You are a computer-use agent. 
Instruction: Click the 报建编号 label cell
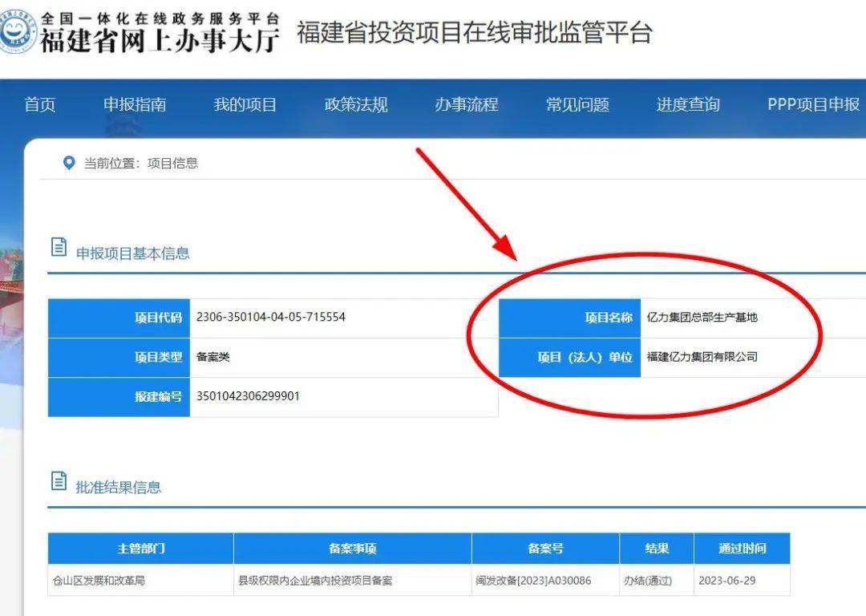[119, 397]
